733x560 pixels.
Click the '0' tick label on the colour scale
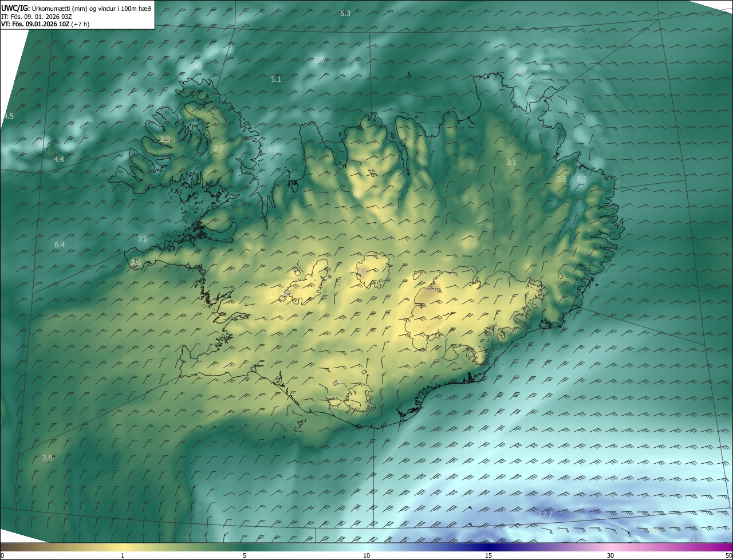[x=2, y=555]
